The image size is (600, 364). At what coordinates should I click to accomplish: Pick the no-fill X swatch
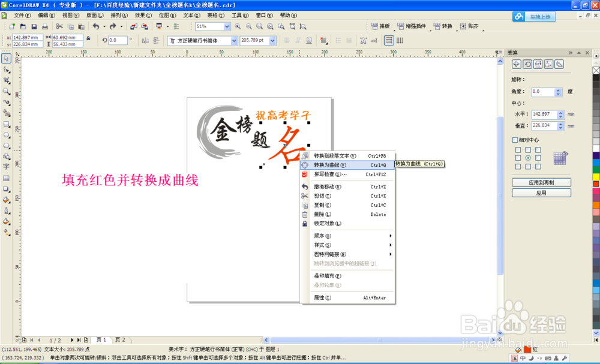pyautogui.click(x=596, y=70)
